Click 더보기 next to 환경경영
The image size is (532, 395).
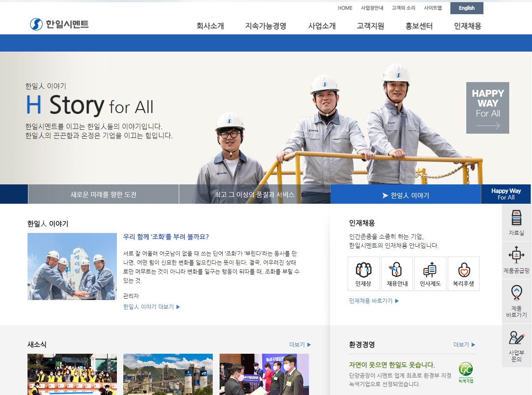(x=465, y=345)
